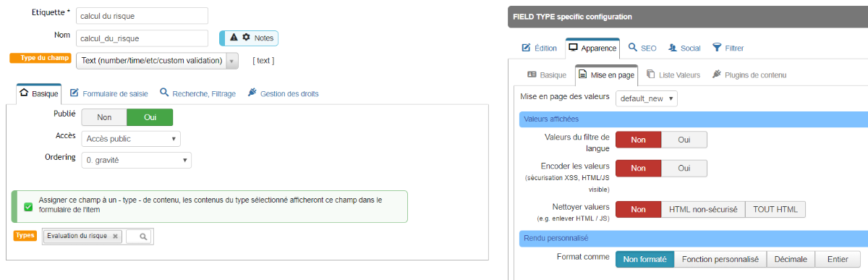868x280 pixels.
Task: Click the Valeurs affichées section header
Action: pyautogui.click(x=694, y=119)
